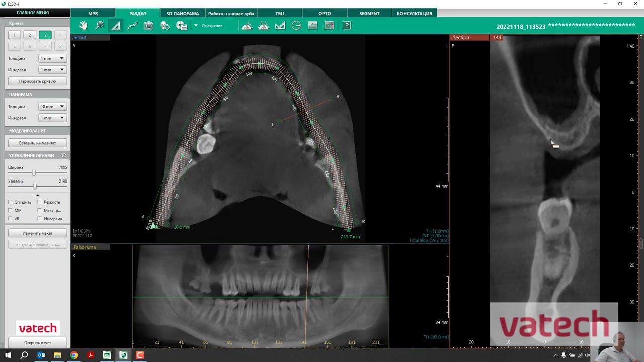This screenshot has width=644, height=362.
Task: Choose the set-square measuring tool
Action: (280, 26)
